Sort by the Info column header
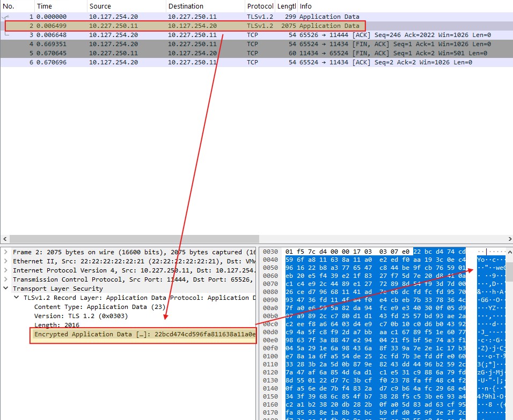This screenshot has width=513, height=420. click(x=405, y=6)
